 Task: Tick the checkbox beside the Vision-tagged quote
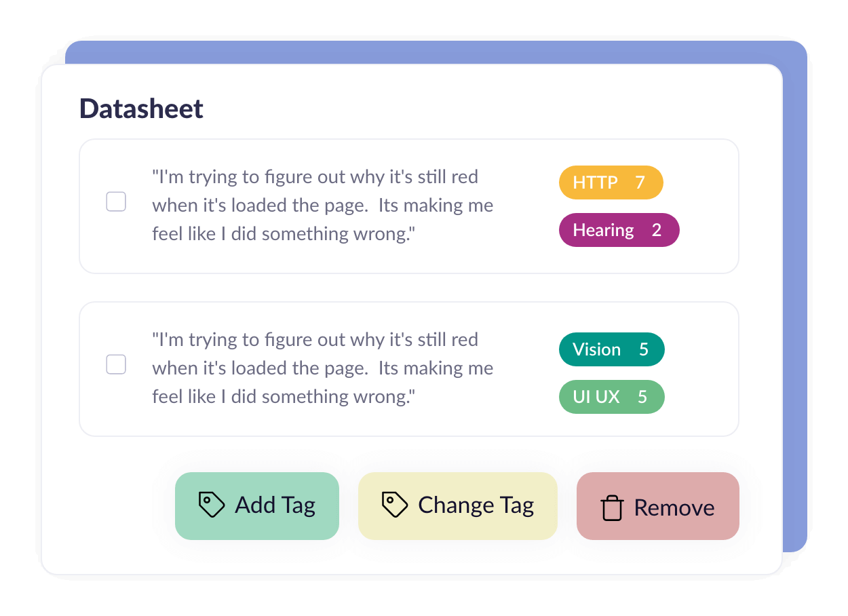[x=116, y=364]
